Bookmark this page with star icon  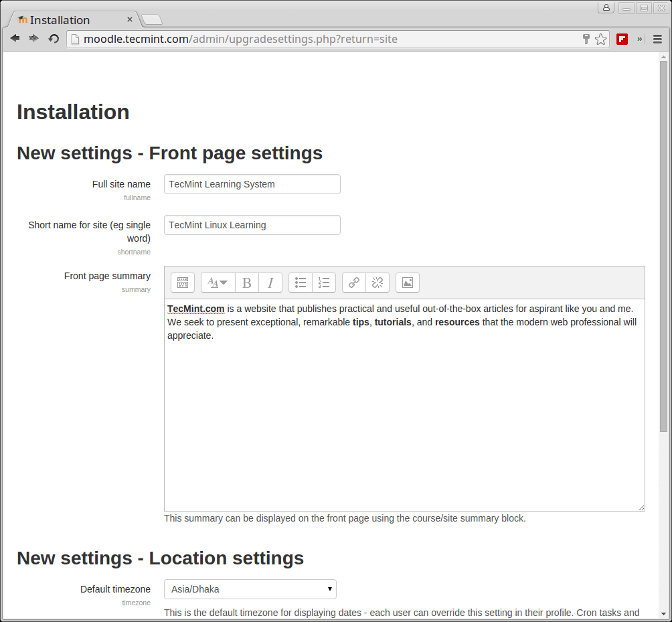tap(600, 40)
